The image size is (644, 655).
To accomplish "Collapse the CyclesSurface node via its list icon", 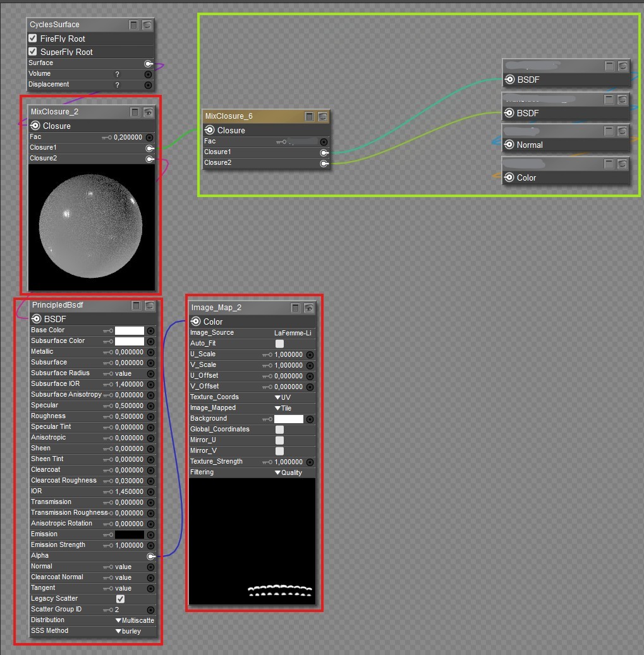I will pos(133,25).
